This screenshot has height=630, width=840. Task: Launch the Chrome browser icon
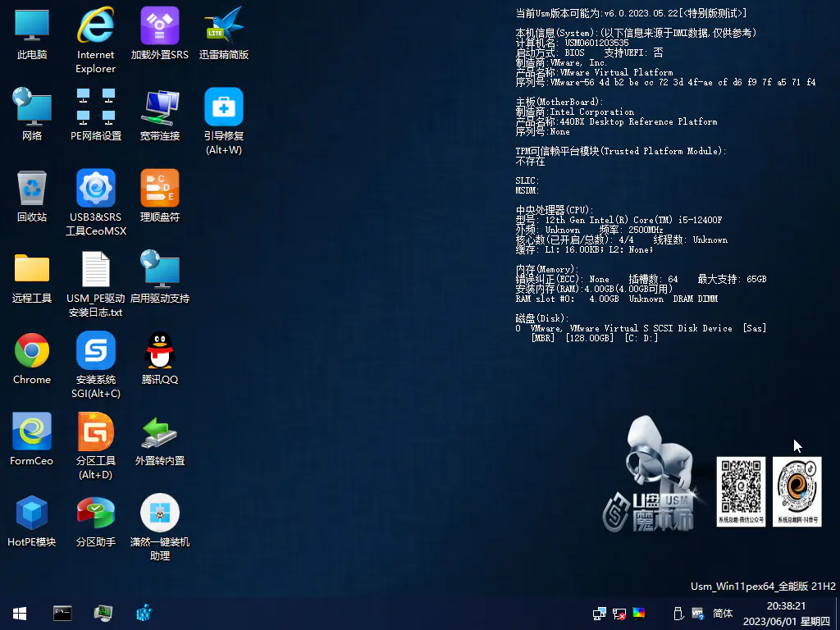[32, 351]
